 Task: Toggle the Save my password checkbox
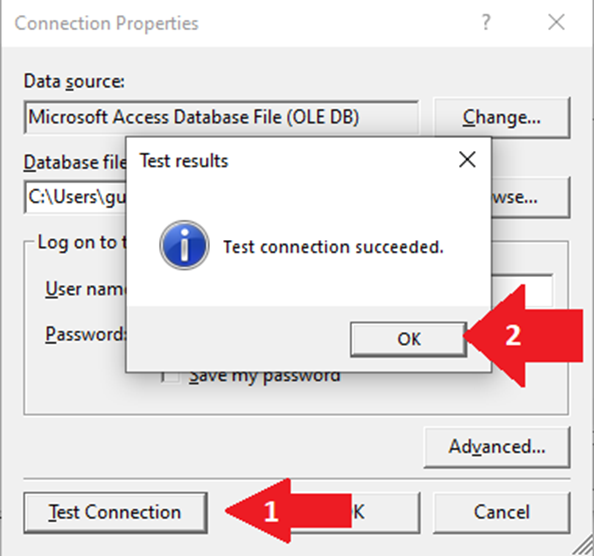coord(170,377)
